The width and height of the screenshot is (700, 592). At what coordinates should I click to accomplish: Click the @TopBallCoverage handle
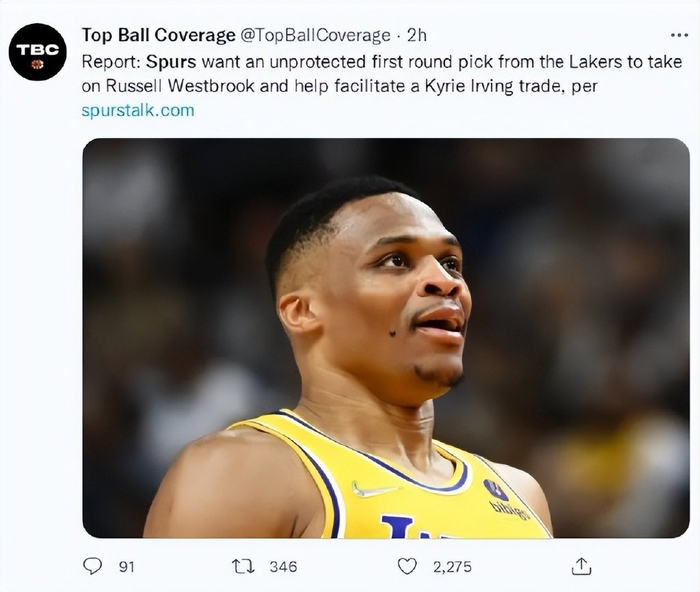[x=315, y=35]
